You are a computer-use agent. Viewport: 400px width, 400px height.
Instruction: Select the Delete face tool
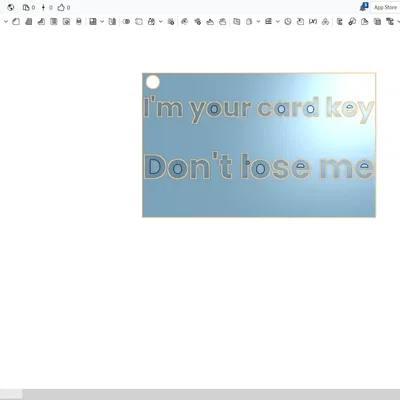pyautogui.click(x=198, y=22)
